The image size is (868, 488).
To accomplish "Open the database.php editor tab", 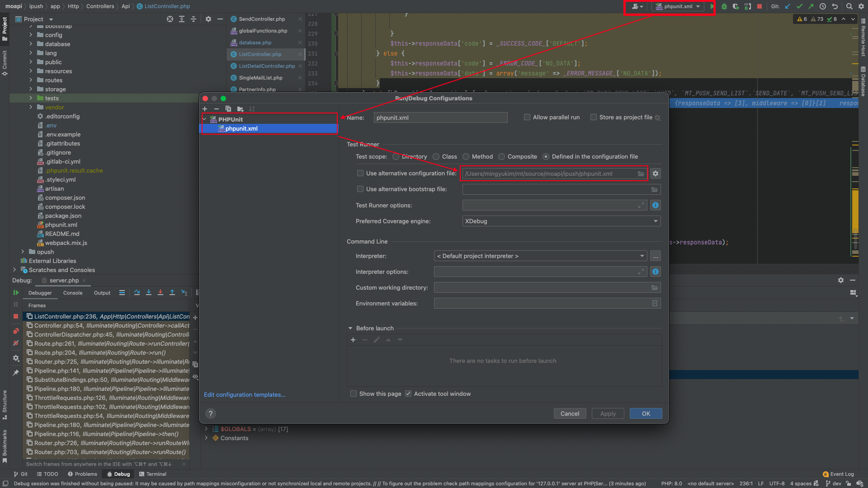I will click(255, 42).
